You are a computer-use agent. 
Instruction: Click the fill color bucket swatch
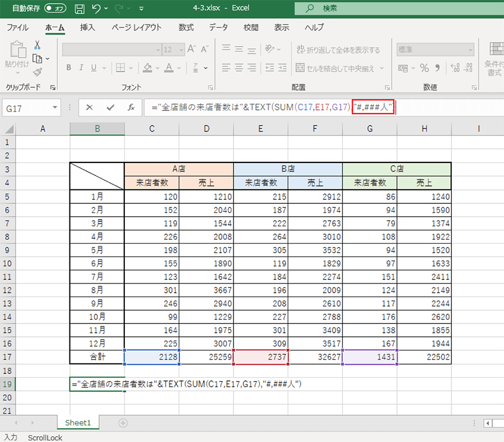[147, 68]
